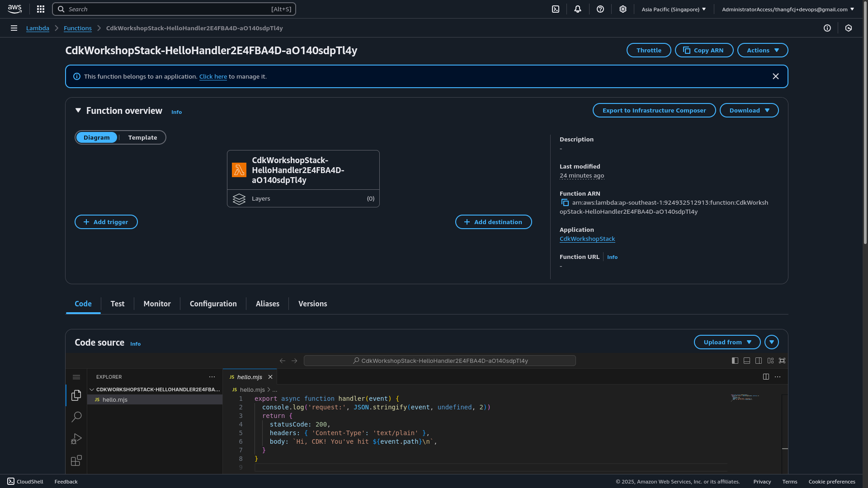
Task: Go back with editor left arrow
Action: point(283,361)
